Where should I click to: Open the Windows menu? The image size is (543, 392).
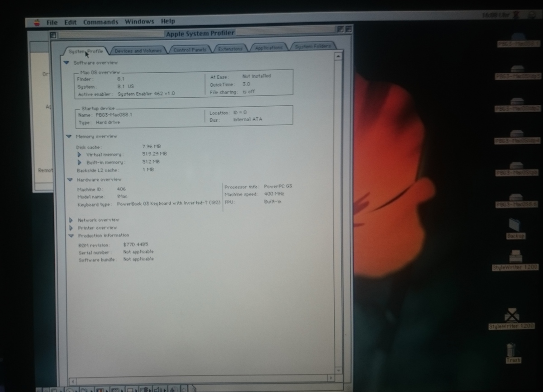pos(139,22)
